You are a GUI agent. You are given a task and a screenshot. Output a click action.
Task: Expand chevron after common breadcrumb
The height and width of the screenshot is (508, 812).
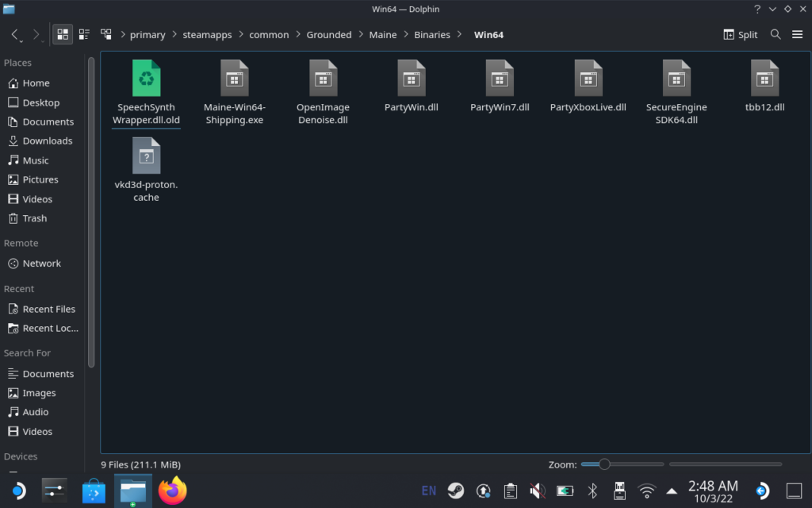coord(298,35)
